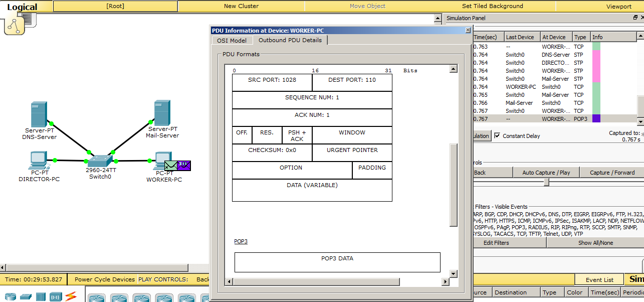Select the WORKER-PC computer icon
This screenshot has width=644, height=302.
pos(162,160)
